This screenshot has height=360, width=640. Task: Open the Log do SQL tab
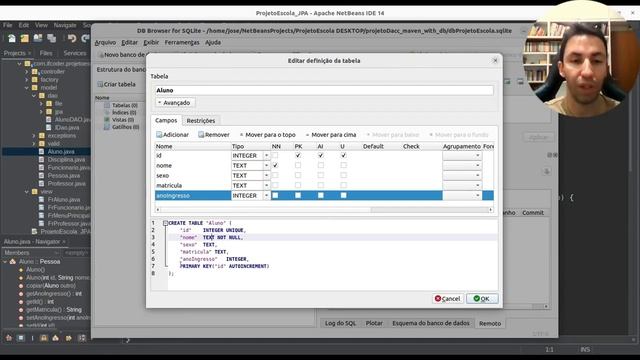click(340, 323)
